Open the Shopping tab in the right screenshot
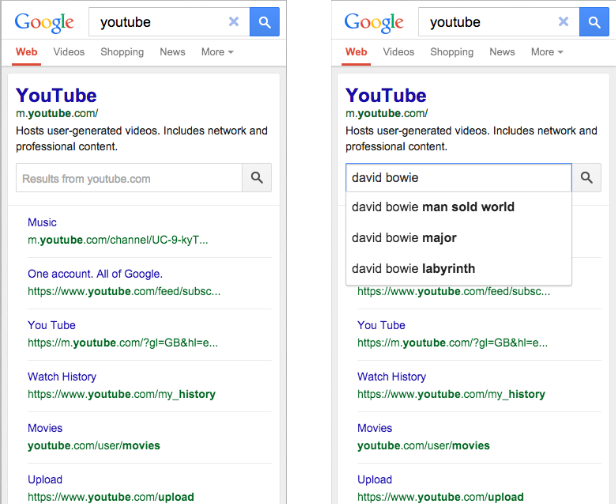Image resolution: width=616 pixels, height=504 pixels. 452,52
